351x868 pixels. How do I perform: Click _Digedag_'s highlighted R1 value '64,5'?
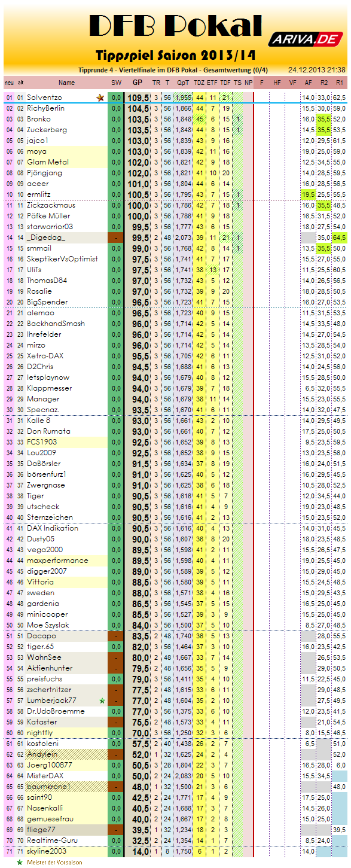[339, 237]
